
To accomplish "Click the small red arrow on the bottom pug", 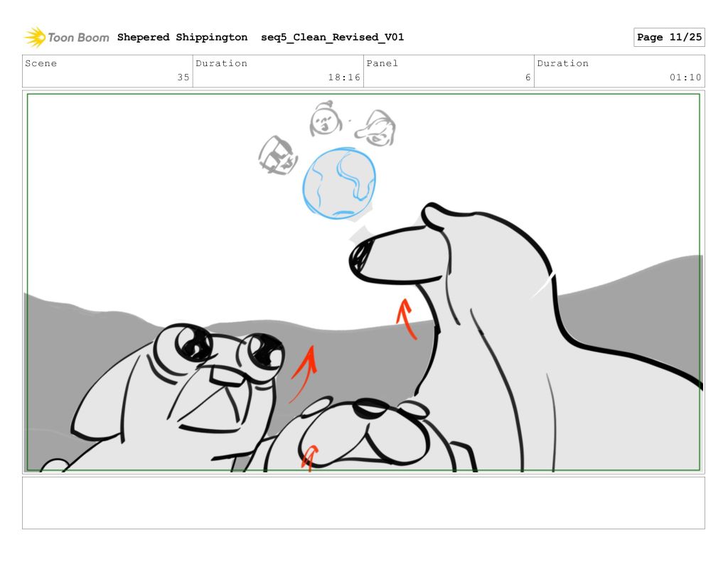I will (x=309, y=458).
